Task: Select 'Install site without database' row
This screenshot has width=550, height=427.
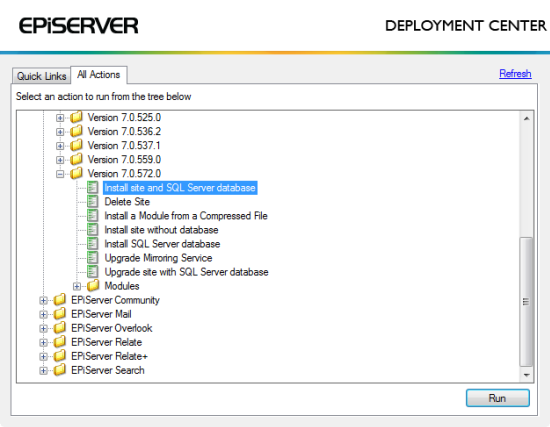Action: tap(161, 230)
